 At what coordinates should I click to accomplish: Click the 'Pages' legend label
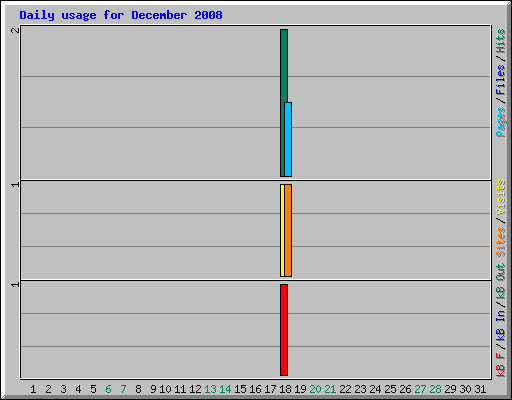tap(500, 122)
